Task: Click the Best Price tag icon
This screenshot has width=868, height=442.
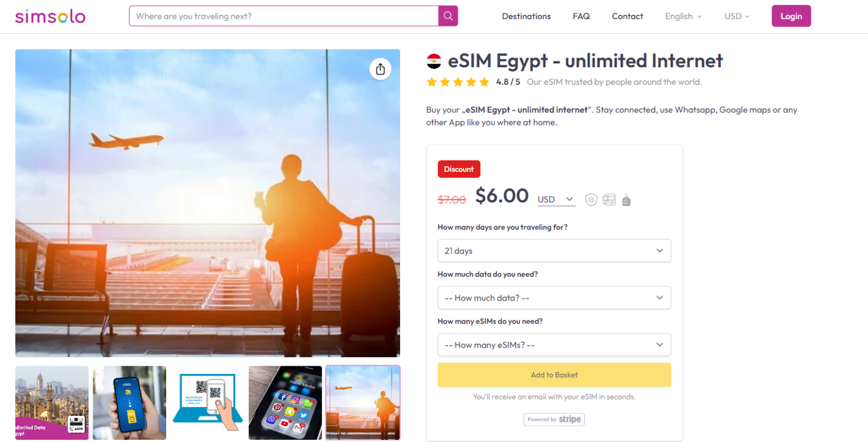Action: click(x=626, y=200)
